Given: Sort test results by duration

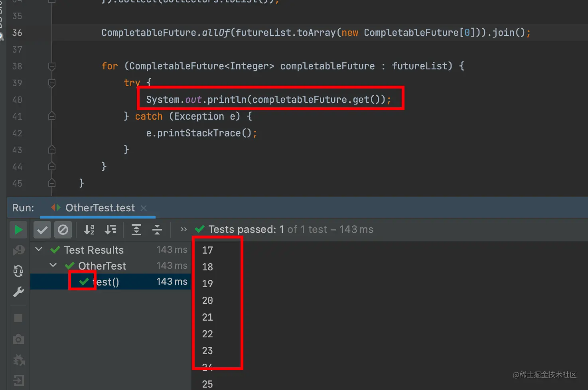Looking at the screenshot, I should [x=110, y=230].
